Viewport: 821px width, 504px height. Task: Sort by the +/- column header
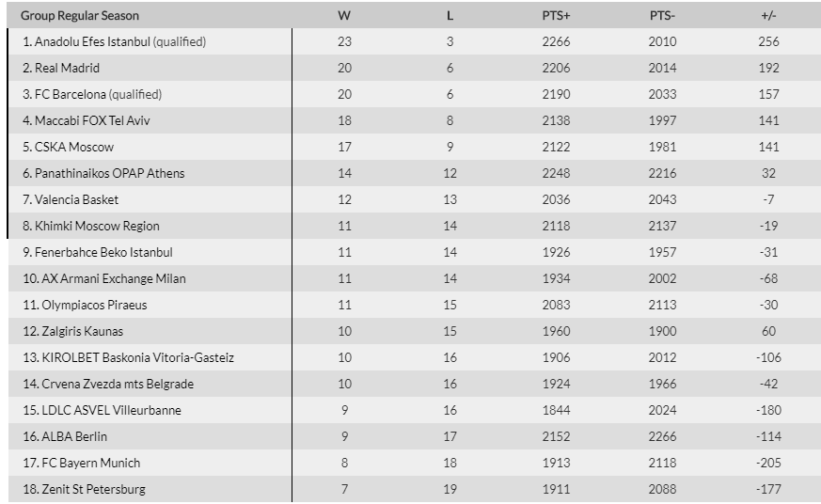[x=768, y=16]
